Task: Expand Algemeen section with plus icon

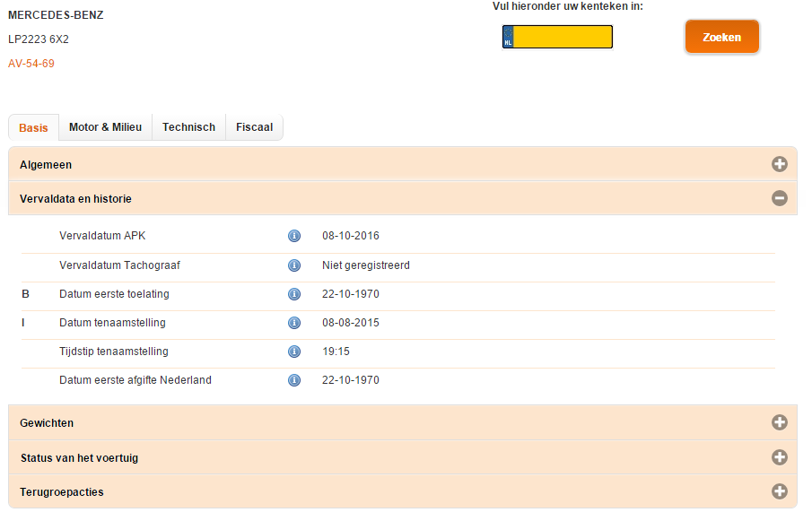Action: [x=779, y=164]
